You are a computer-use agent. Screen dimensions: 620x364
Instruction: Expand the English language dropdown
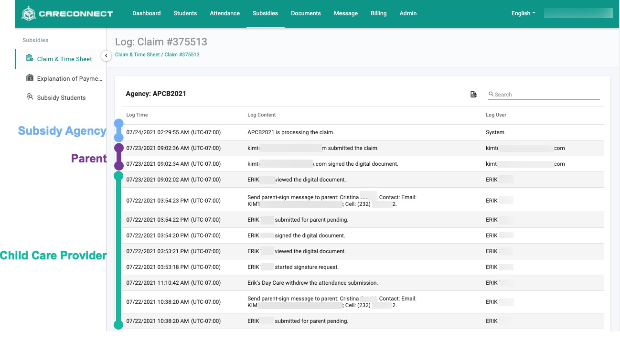[523, 13]
